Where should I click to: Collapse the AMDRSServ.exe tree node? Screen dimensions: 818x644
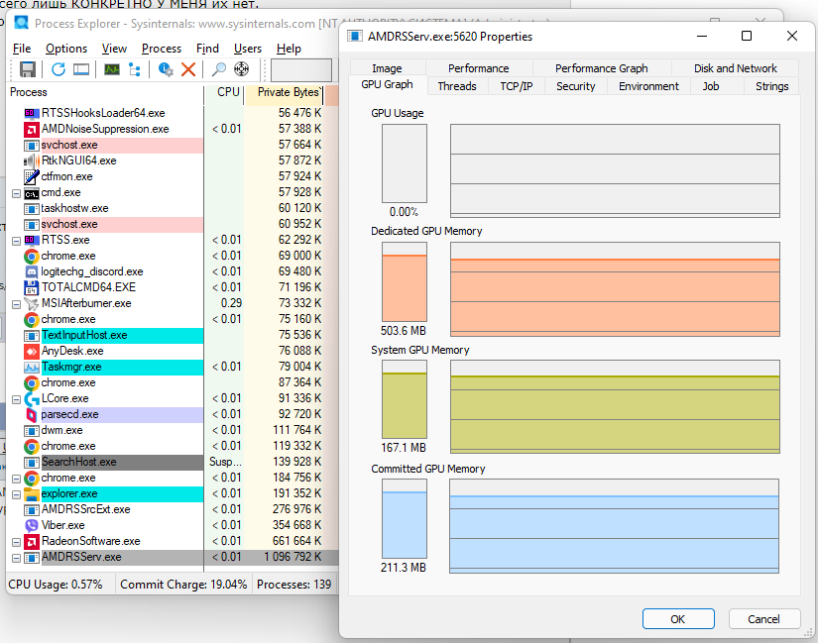pyautogui.click(x=16, y=559)
